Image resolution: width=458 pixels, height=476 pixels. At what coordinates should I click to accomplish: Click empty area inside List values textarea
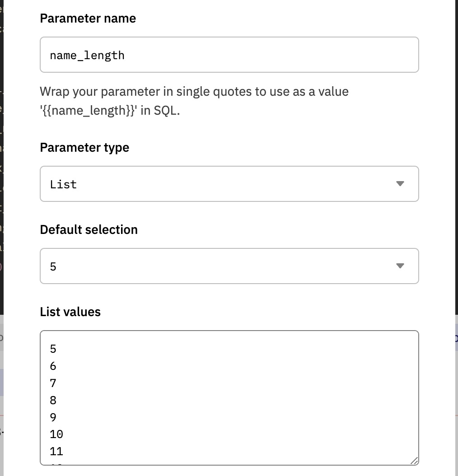[248, 397]
